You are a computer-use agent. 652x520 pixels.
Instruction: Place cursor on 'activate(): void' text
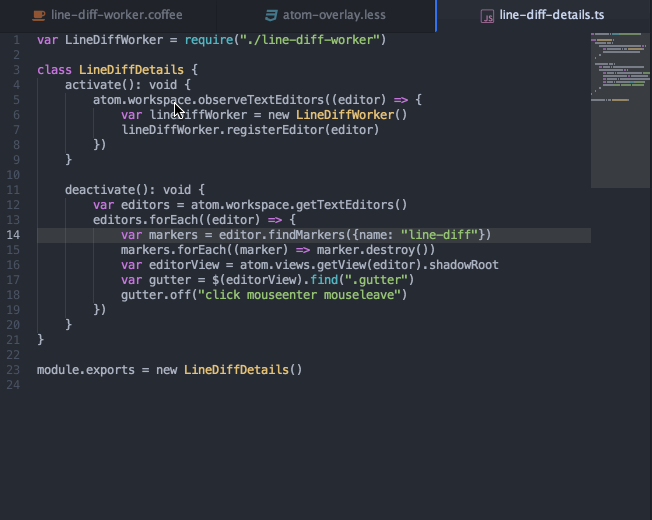click(121, 85)
